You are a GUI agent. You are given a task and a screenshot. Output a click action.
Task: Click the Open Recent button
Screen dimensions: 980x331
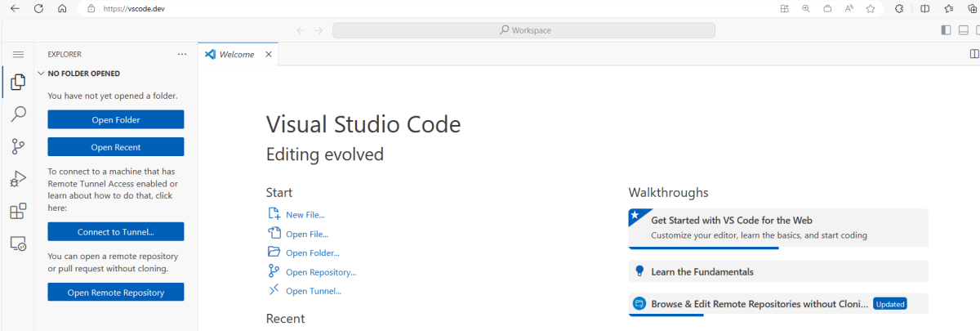coord(116,147)
